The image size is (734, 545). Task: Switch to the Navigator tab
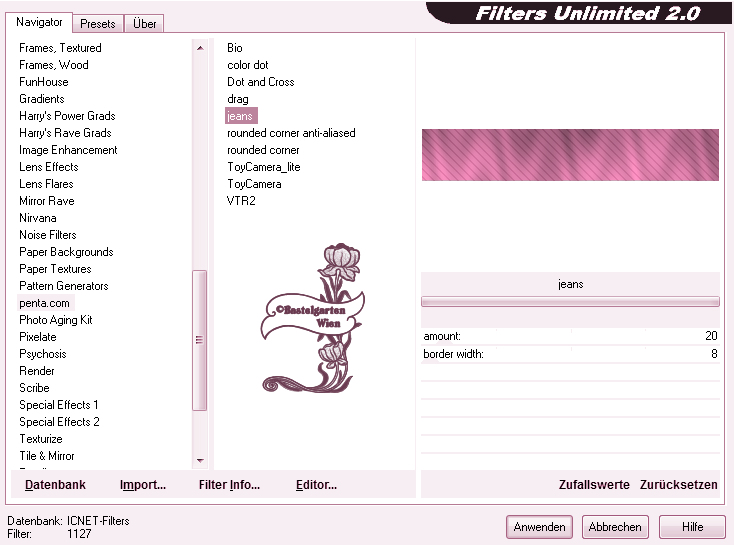pos(39,22)
